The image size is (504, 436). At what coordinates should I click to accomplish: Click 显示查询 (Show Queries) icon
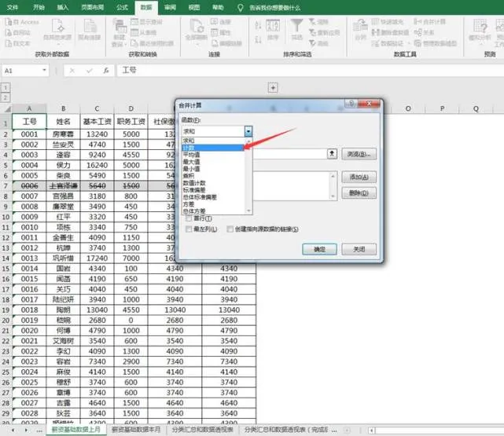[134, 22]
